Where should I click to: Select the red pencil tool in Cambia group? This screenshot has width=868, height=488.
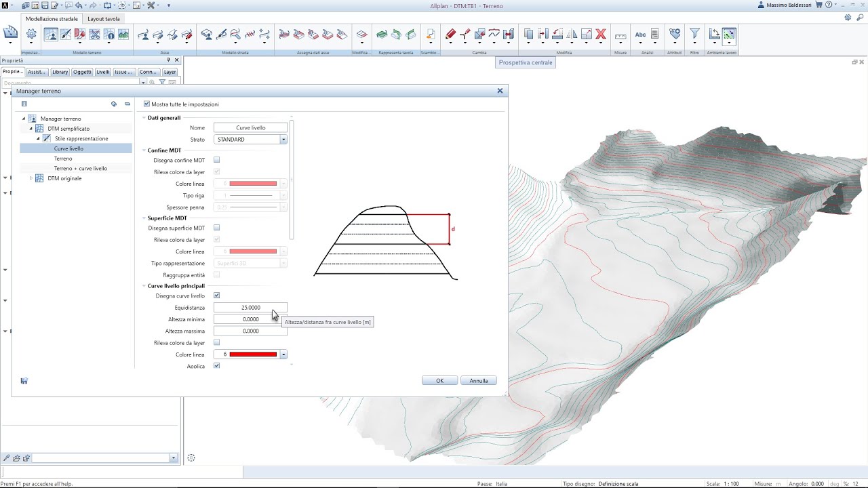click(450, 35)
